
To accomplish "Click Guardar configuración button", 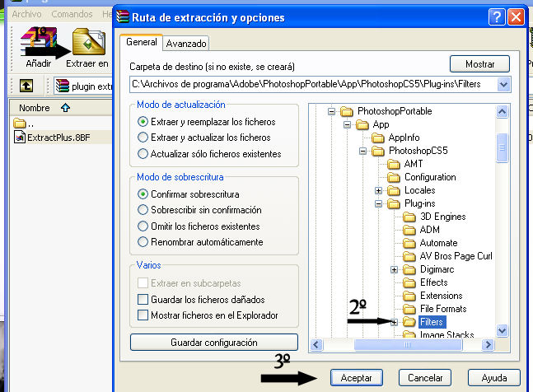I will pyautogui.click(x=214, y=342).
